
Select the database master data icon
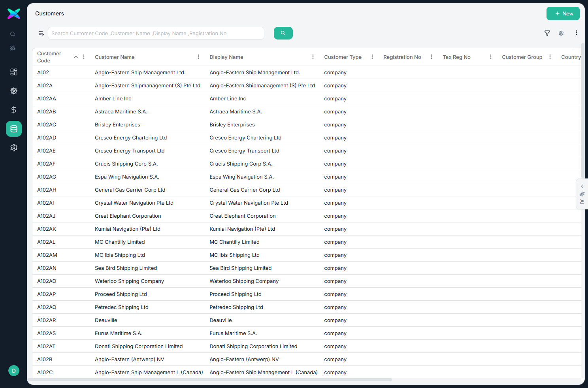pos(14,129)
